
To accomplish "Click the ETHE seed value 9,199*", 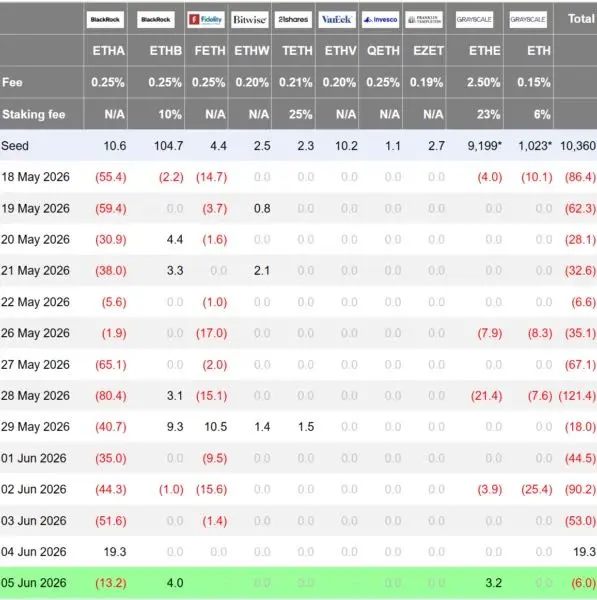I will (484, 146).
